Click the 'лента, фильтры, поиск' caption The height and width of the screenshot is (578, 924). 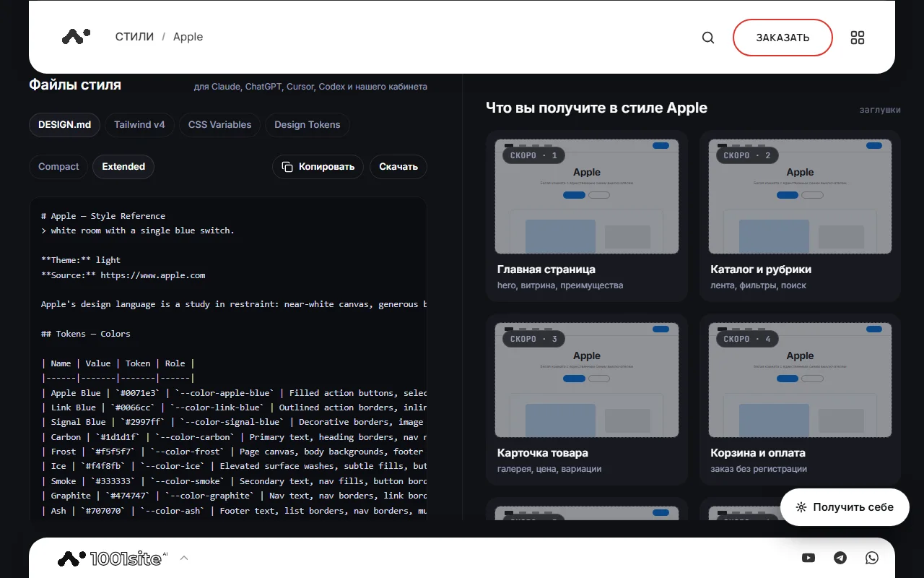click(x=759, y=285)
